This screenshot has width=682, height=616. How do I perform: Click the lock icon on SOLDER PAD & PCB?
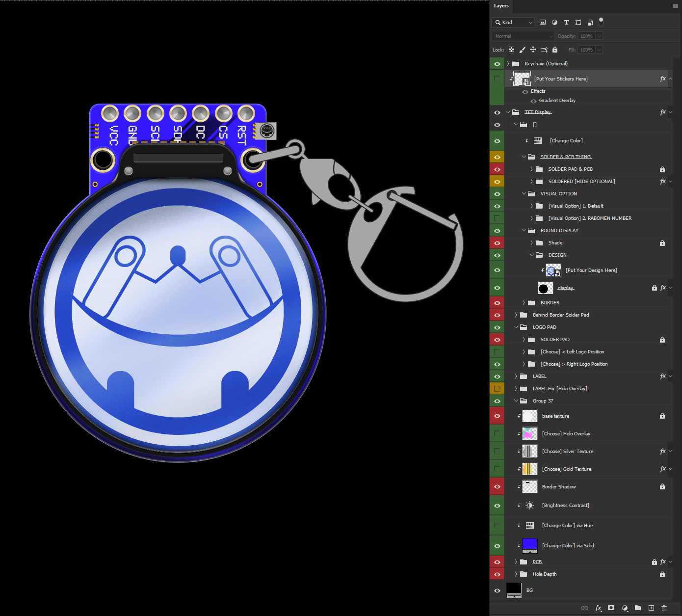tap(662, 169)
